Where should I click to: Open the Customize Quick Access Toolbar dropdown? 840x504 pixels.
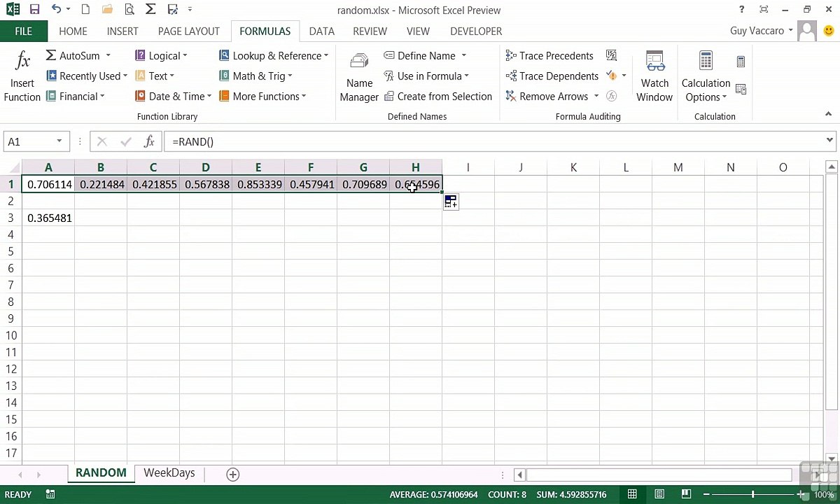pos(190,10)
